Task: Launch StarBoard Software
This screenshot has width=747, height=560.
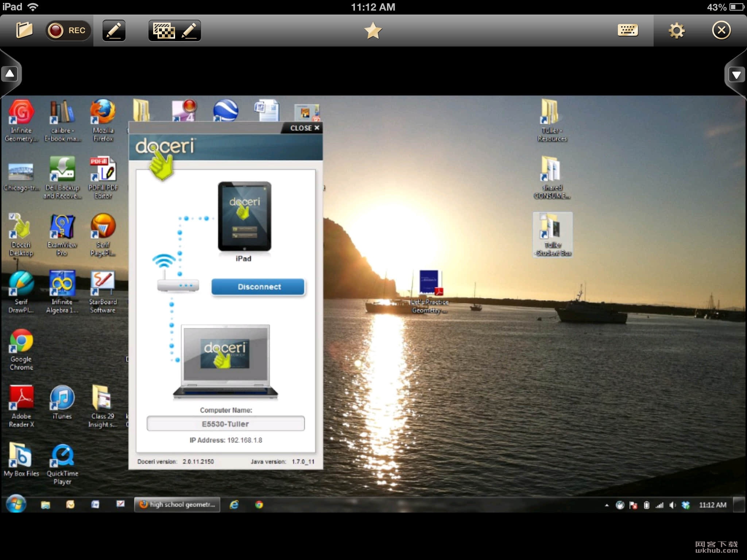Action: click(103, 292)
